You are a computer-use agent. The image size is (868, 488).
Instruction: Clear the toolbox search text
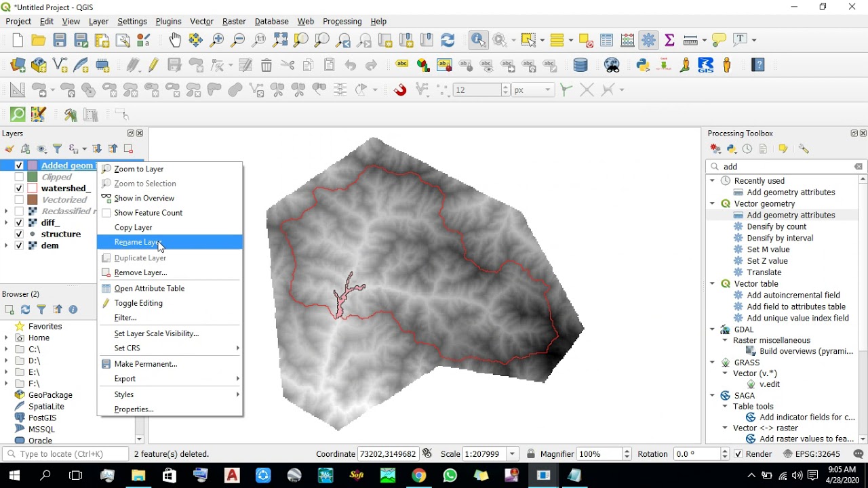click(x=859, y=167)
